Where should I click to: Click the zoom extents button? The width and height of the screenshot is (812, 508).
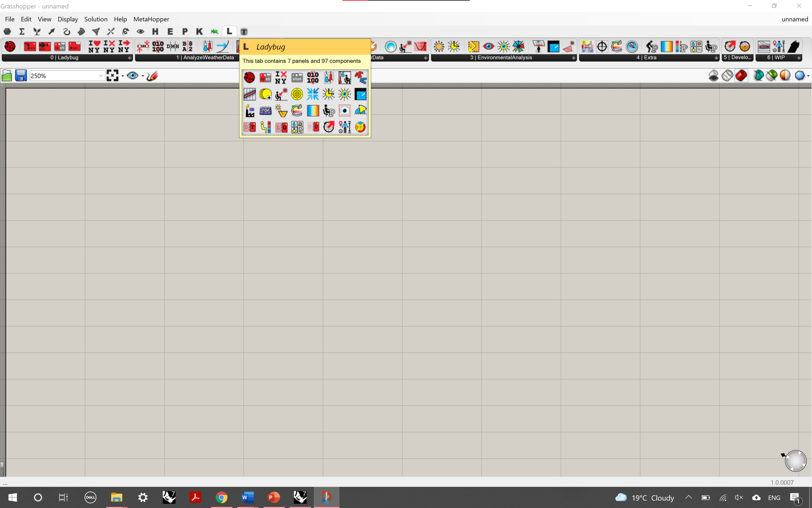click(x=112, y=76)
